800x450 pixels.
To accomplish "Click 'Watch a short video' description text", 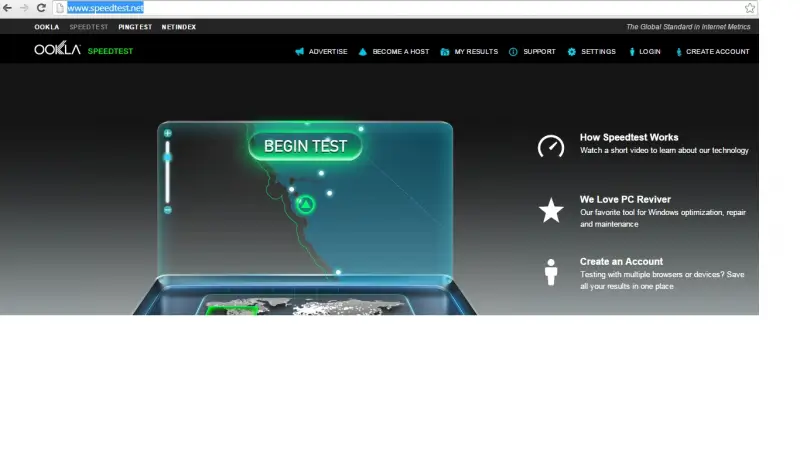I will (x=664, y=151).
